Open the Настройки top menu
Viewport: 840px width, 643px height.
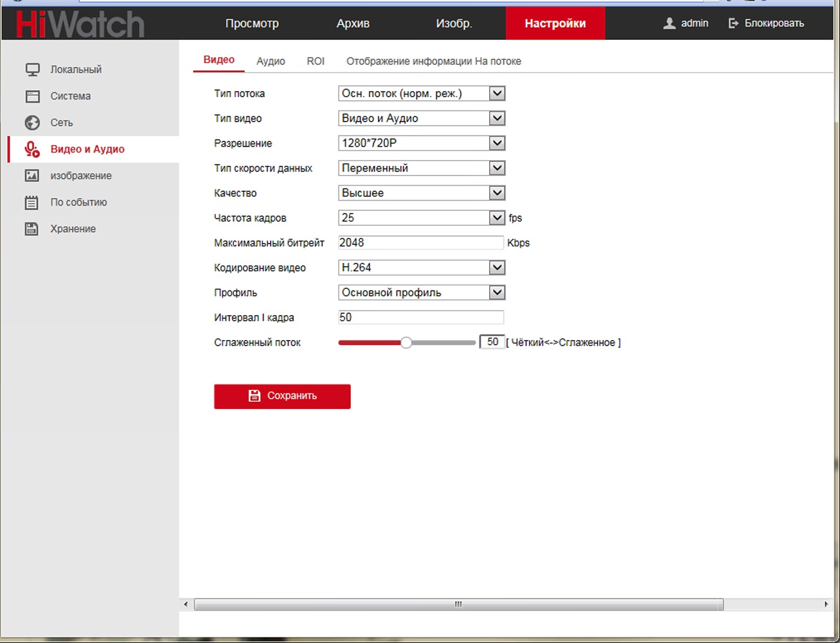[555, 23]
